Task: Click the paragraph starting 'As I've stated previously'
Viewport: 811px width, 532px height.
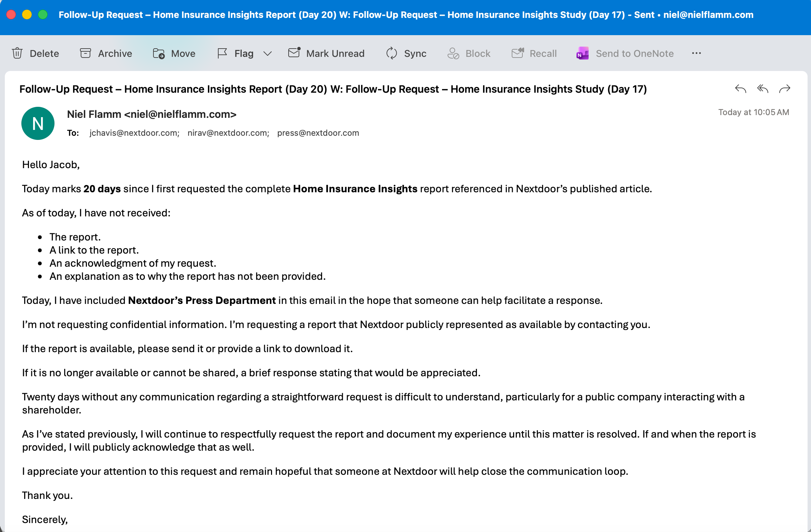Action: pyautogui.click(x=389, y=441)
